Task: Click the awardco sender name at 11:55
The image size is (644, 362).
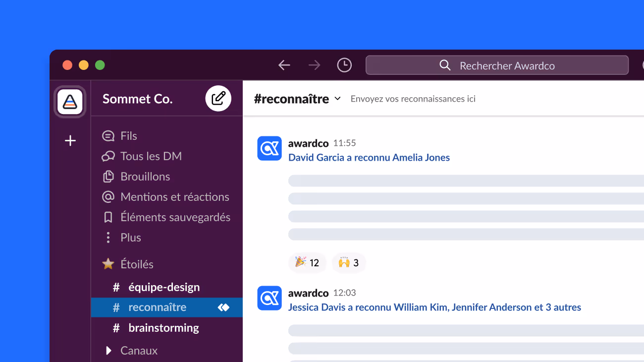Action: click(308, 143)
